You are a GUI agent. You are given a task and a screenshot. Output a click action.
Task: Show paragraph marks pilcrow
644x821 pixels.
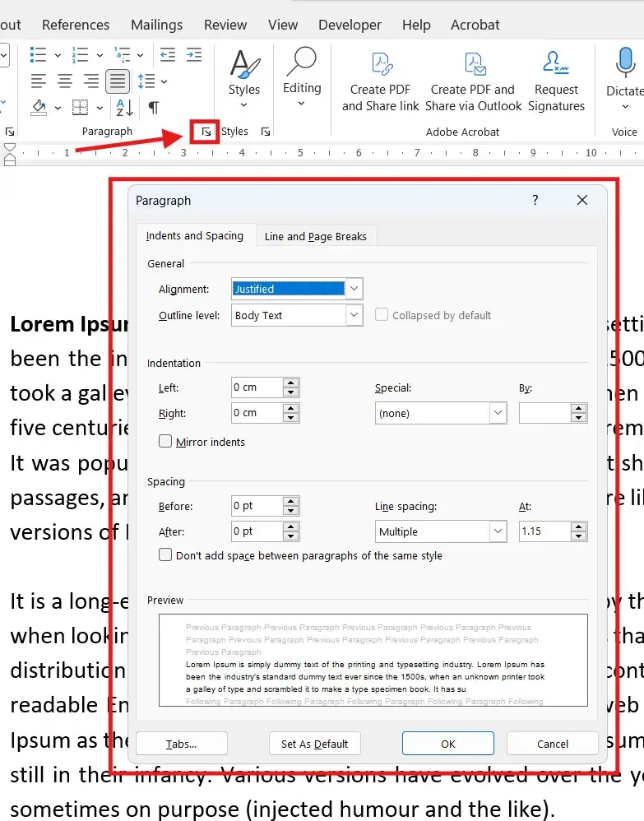[x=154, y=108]
